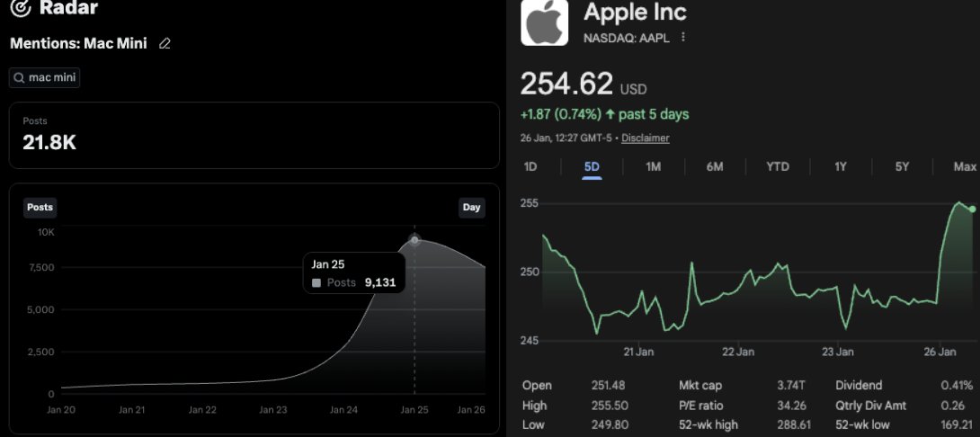980x437 pixels.
Task: Click the green endpoint dot on stock chart
Action: click(972, 209)
